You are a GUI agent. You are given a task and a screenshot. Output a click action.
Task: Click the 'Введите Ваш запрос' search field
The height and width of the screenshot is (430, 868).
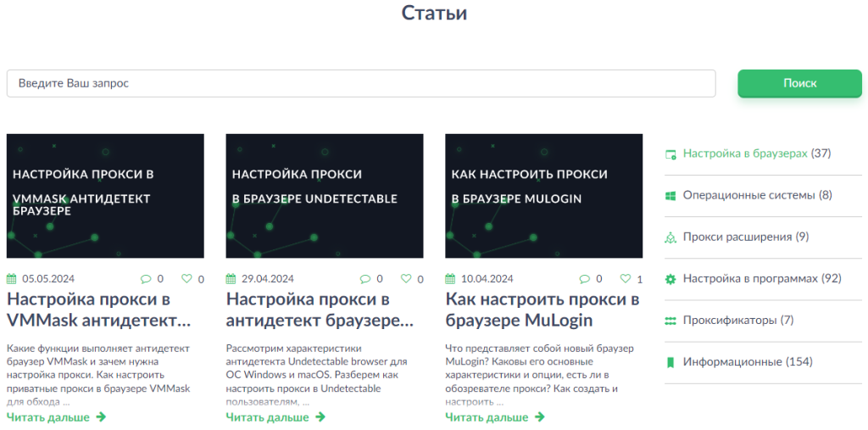361,84
